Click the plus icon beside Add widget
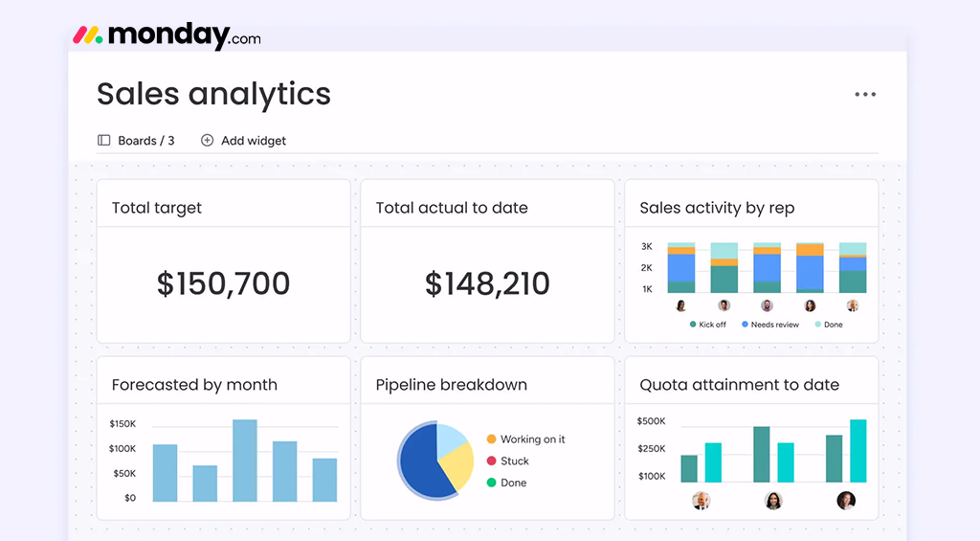 (207, 141)
